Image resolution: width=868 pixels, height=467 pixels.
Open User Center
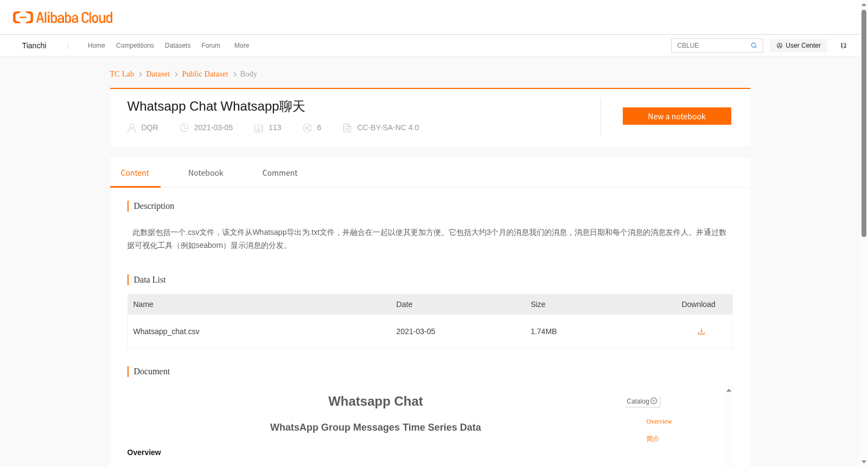(x=799, y=46)
